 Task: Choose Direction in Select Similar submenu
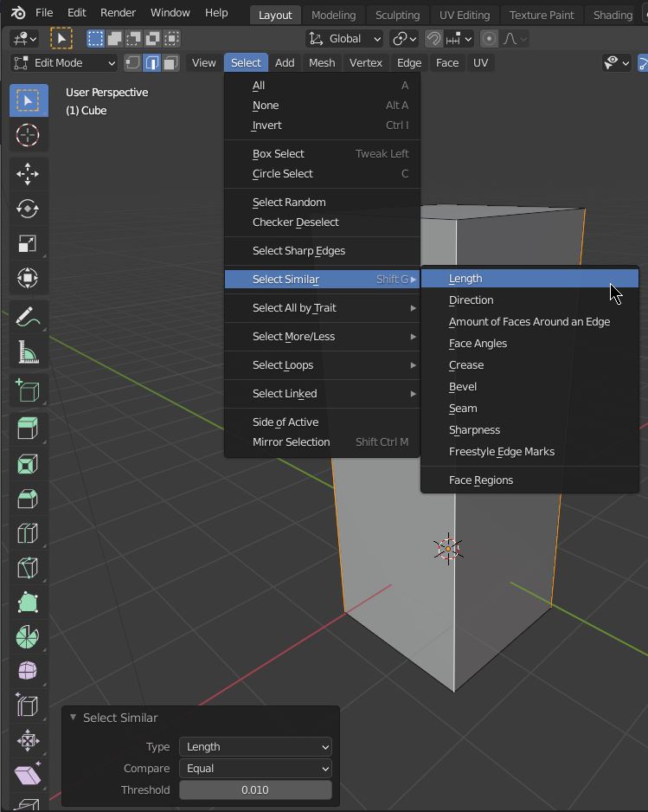click(x=529, y=300)
